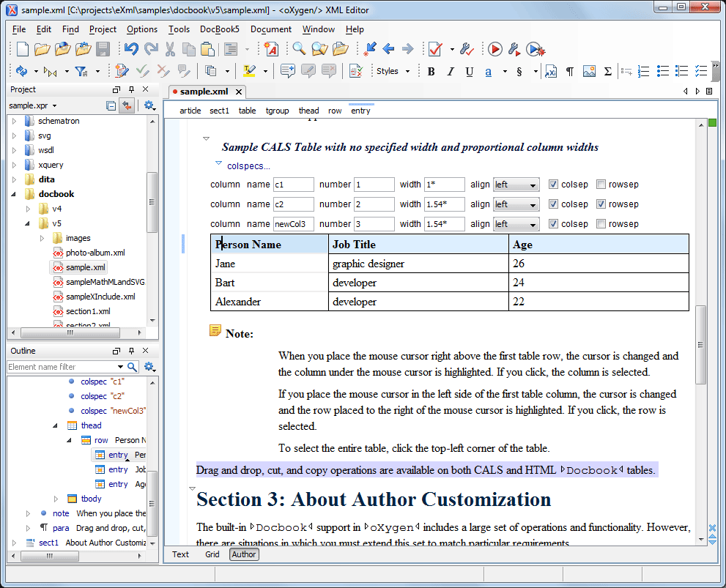Toggle track changes pencil-document icon
Image resolution: width=726 pixels, height=588 pixels.
point(122,71)
